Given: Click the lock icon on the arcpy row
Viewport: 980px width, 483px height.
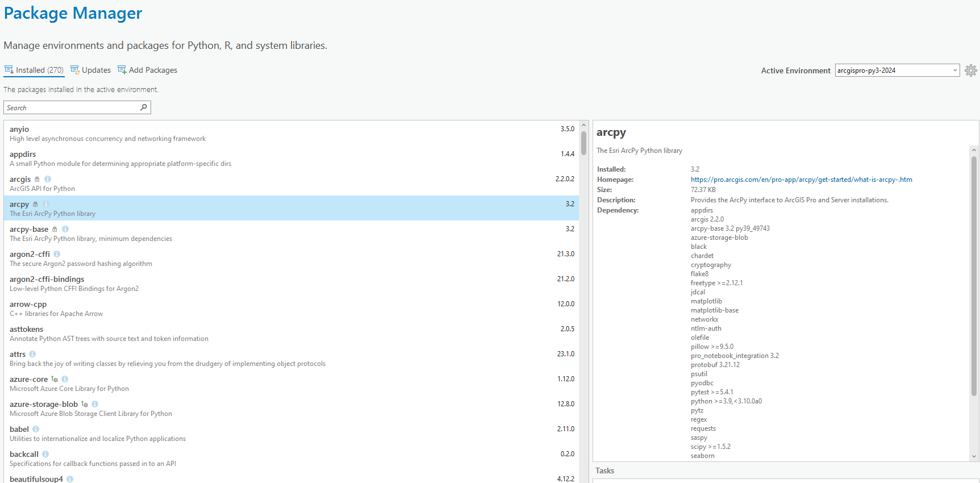Looking at the screenshot, I should (35, 204).
